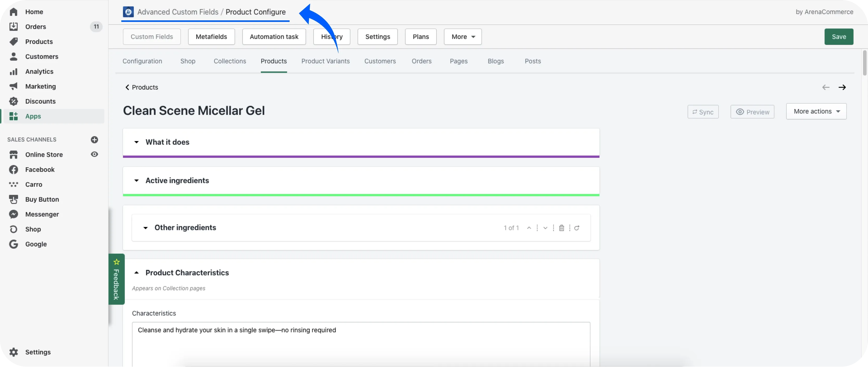Move Other ingredients item down
Image resolution: width=868 pixels, height=367 pixels.
point(545,228)
